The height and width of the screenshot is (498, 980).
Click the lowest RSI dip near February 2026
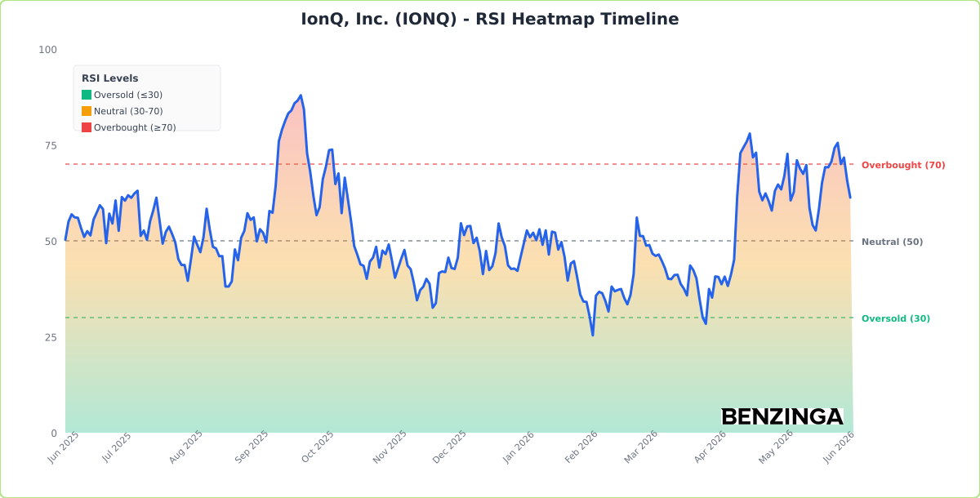[593, 335]
